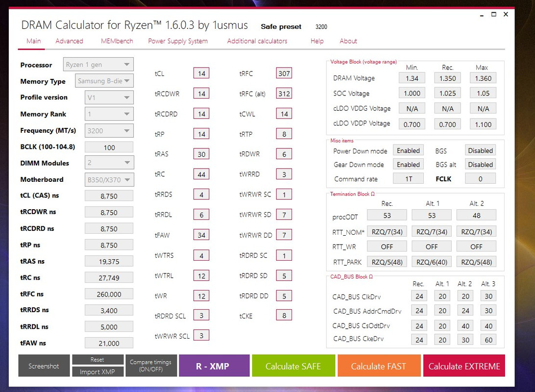The width and height of the screenshot is (535, 392).
Task: Open the Power Supply System tab
Action: click(178, 41)
